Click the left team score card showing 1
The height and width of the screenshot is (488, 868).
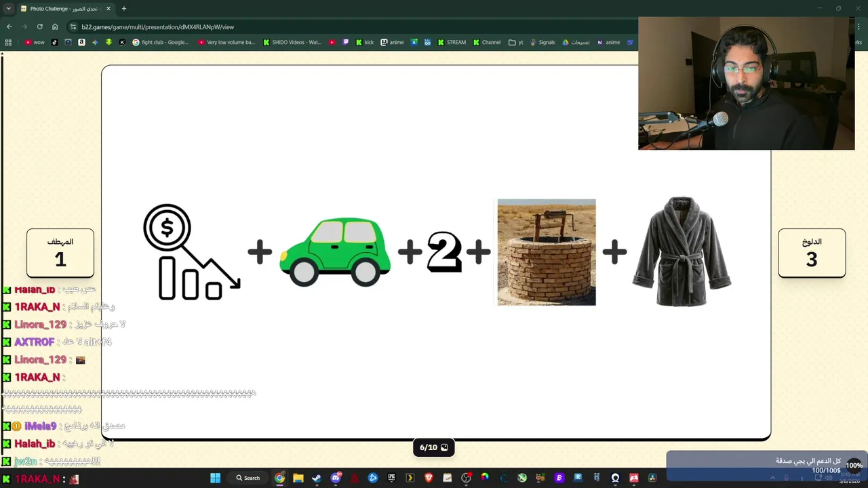click(60, 253)
